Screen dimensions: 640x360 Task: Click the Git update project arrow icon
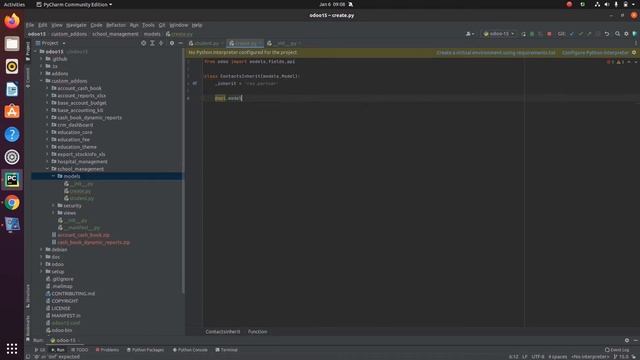[571, 34]
